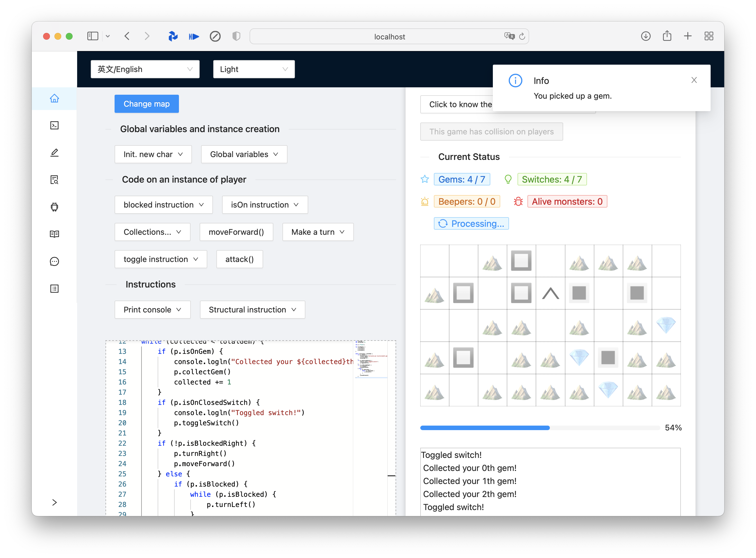This screenshot has height=558, width=756.
Task: Click the 54% progress bar
Action: pos(539,428)
